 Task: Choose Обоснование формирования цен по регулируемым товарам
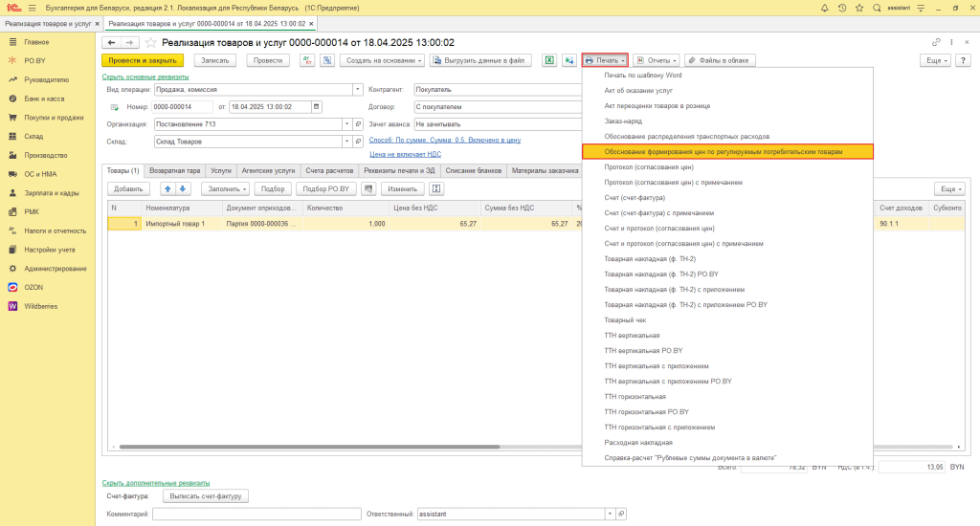click(x=727, y=152)
